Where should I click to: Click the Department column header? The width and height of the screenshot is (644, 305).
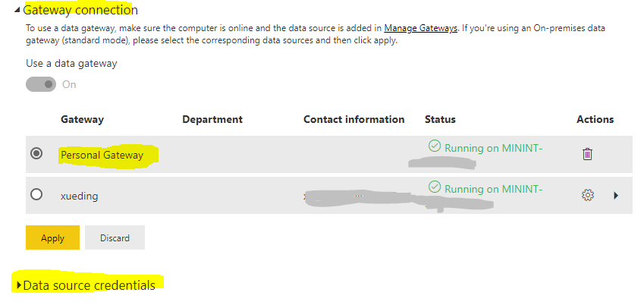[212, 119]
